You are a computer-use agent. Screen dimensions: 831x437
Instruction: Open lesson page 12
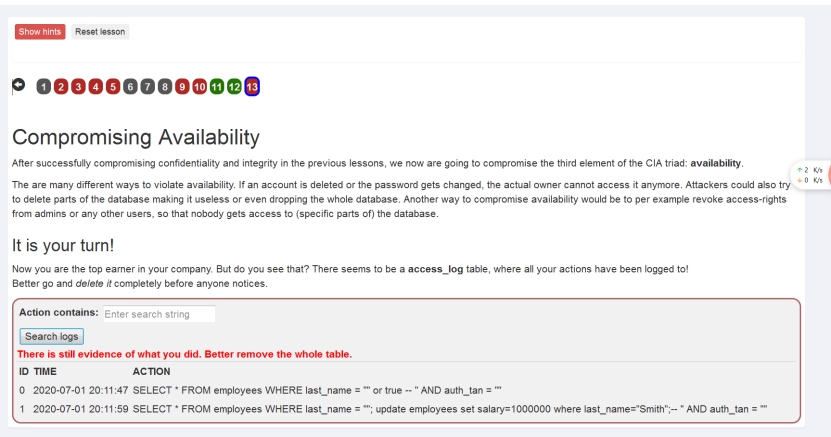(234, 87)
